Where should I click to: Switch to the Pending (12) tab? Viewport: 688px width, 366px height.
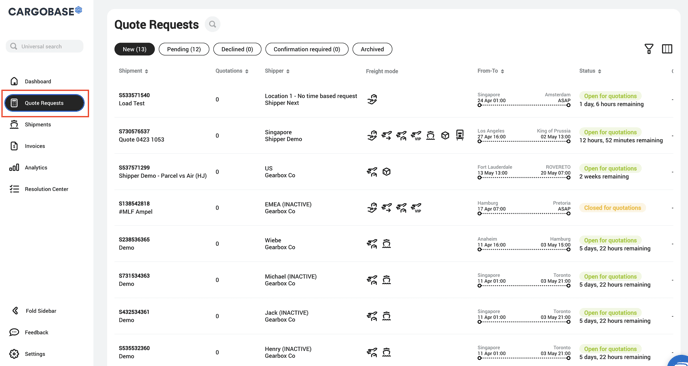[184, 49]
